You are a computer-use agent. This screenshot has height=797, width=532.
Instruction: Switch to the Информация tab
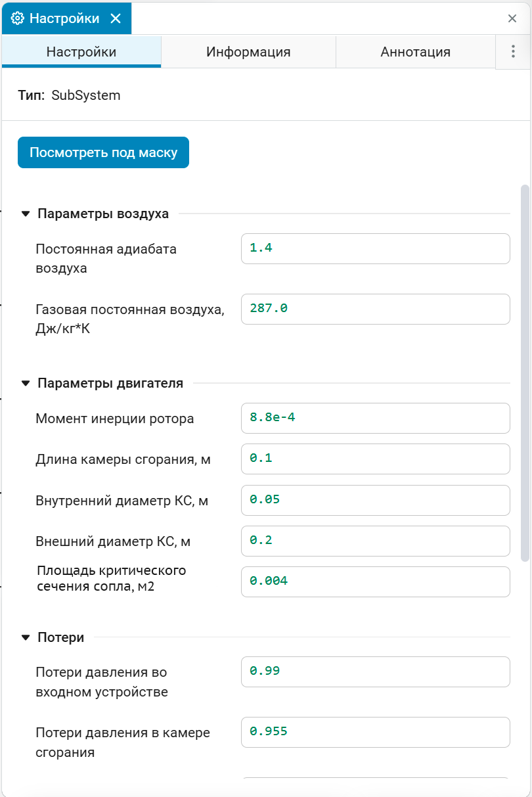tap(248, 52)
